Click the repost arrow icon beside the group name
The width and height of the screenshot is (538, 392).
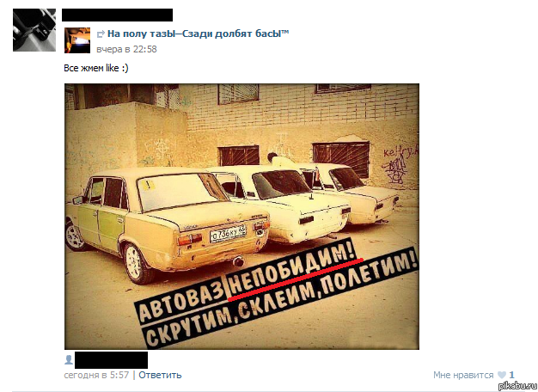point(101,34)
